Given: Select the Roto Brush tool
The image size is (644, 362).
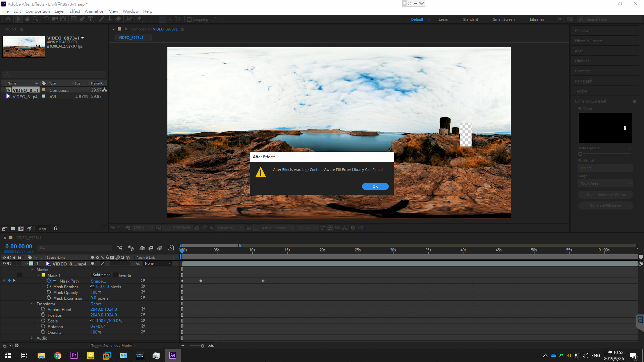Looking at the screenshot, I should [x=128, y=19].
